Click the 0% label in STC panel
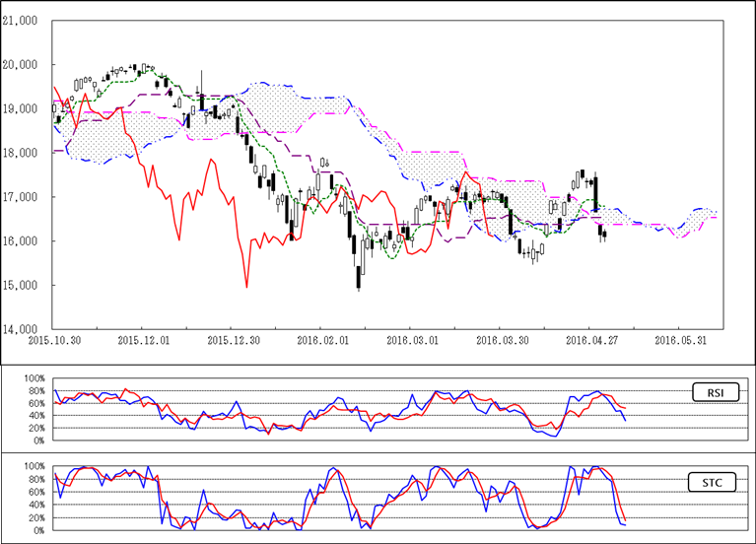This screenshot has height=544, width=756. [37, 530]
